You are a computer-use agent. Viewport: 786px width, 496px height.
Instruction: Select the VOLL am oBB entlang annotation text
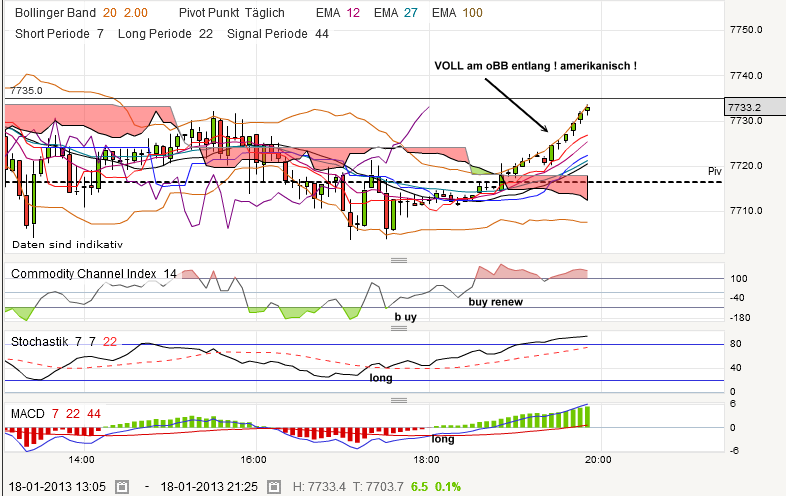point(535,66)
